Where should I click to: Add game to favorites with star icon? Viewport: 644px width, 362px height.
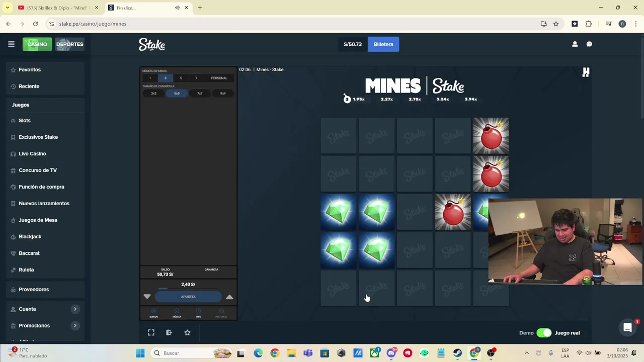point(187,332)
